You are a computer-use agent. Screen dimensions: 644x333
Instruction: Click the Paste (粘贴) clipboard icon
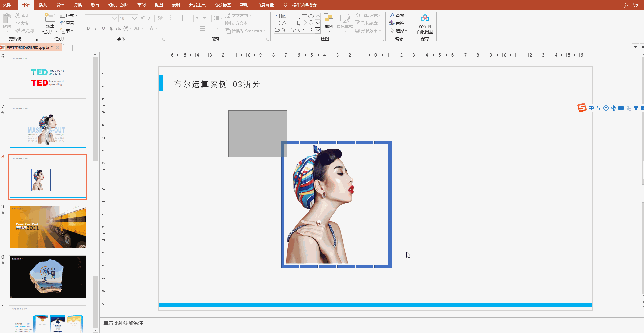click(x=7, y=18)
